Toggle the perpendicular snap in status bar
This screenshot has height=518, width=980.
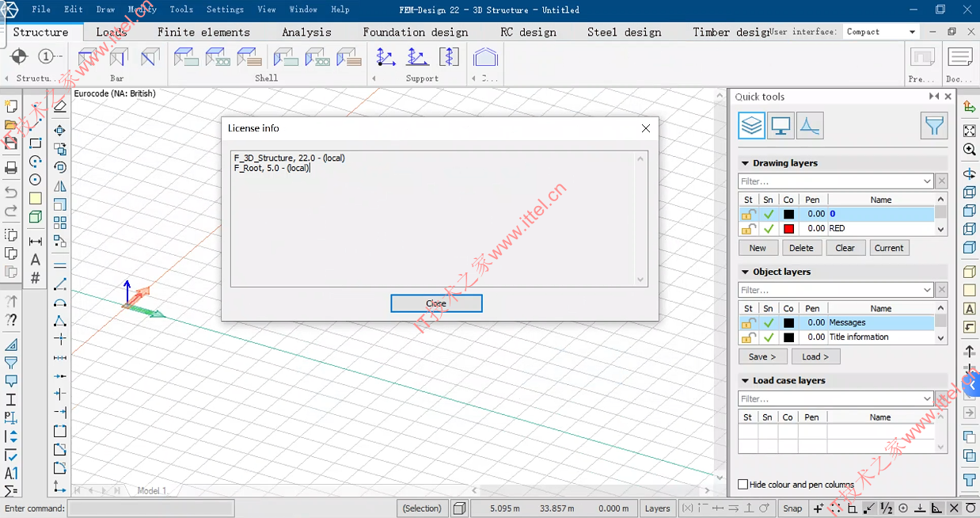click(921, 508)
